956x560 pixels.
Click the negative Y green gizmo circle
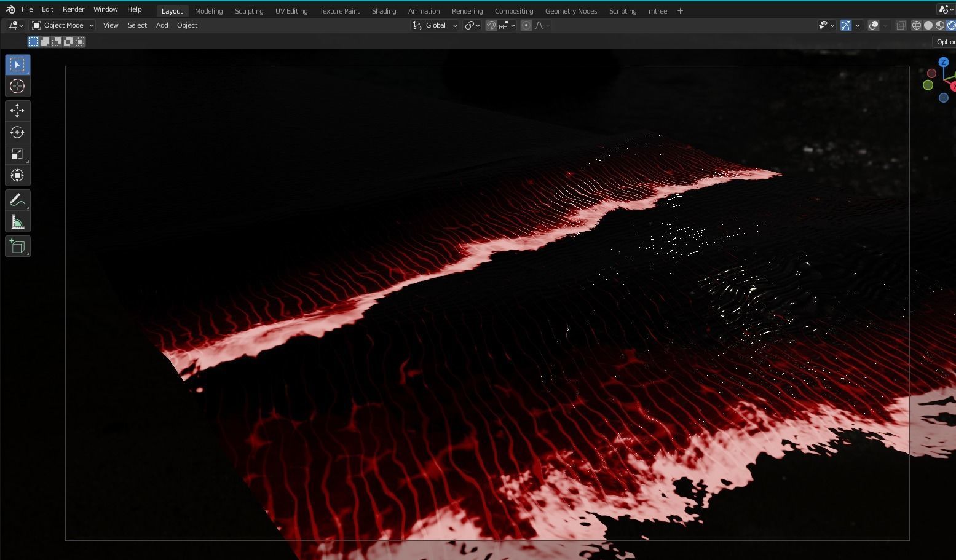click(928, 85)
